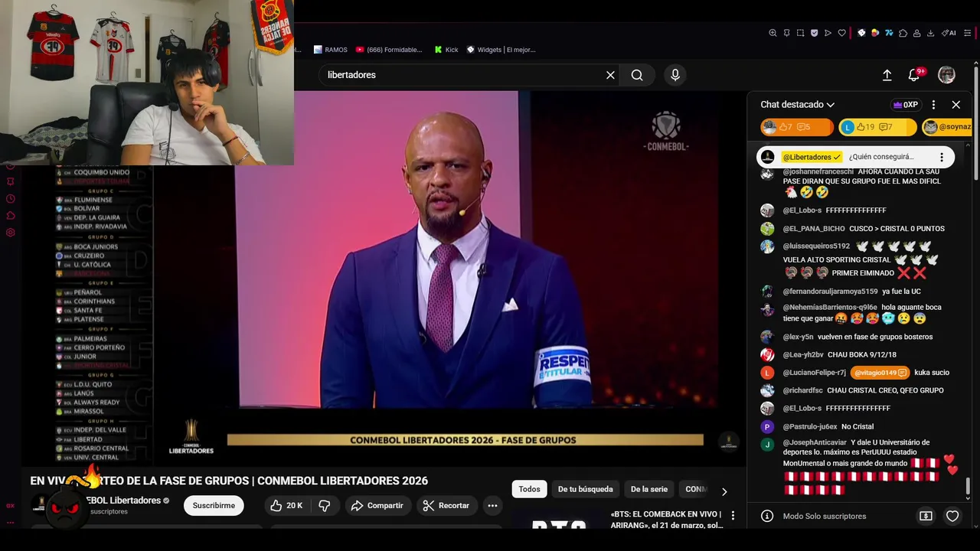980x551 pixels.
Task: Click username @luissequeiros5192 in chat
Action: click(x=816, y=246)
